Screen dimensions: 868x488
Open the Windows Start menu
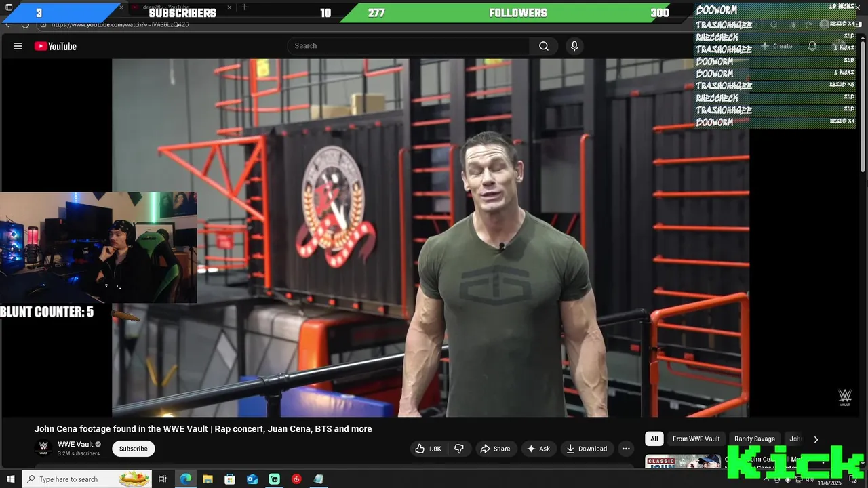(11, 479)
